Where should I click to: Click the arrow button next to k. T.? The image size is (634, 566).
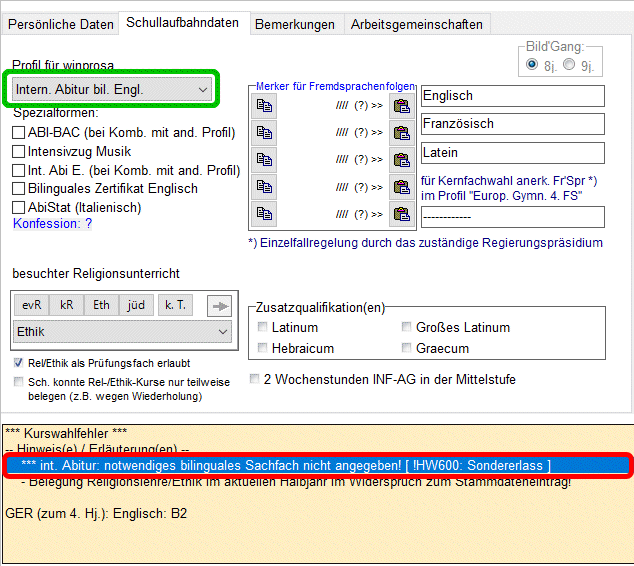(x=219, y=306)
